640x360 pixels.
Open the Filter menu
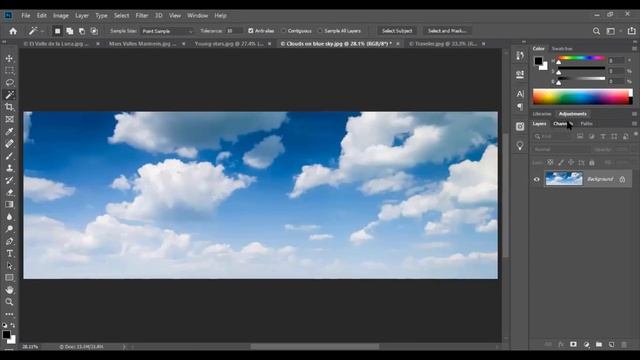[x=142, y=16]
